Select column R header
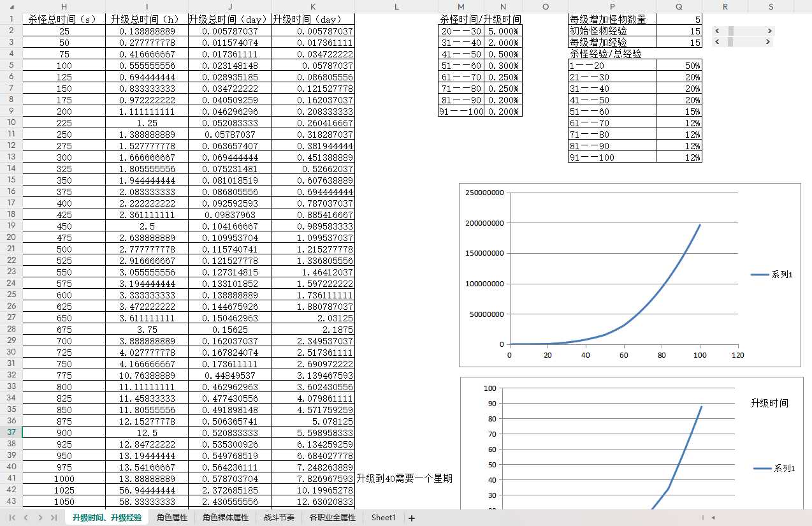Screen dimensions: 812x526 point(725,6)
